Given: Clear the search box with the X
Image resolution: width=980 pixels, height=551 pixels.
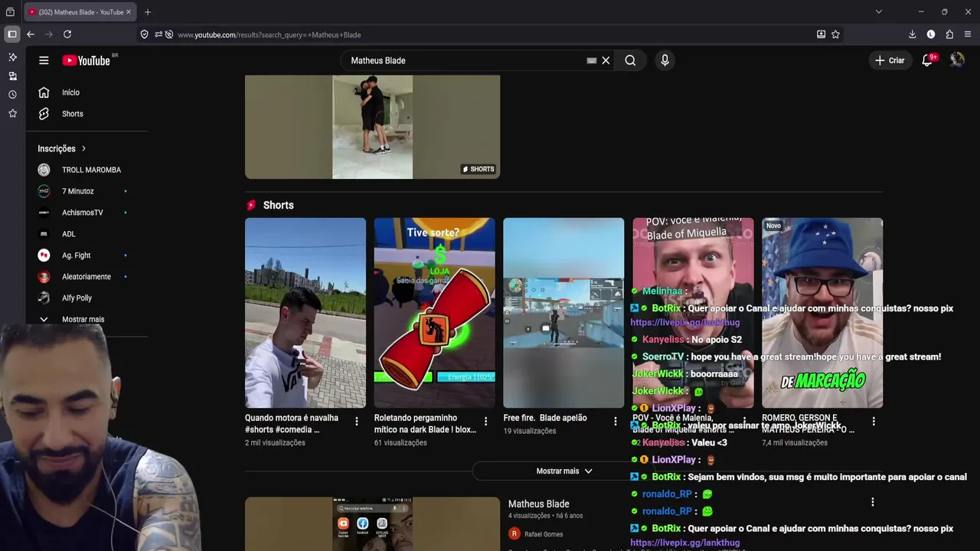Looking at the screenshot, I should point(606,60).
